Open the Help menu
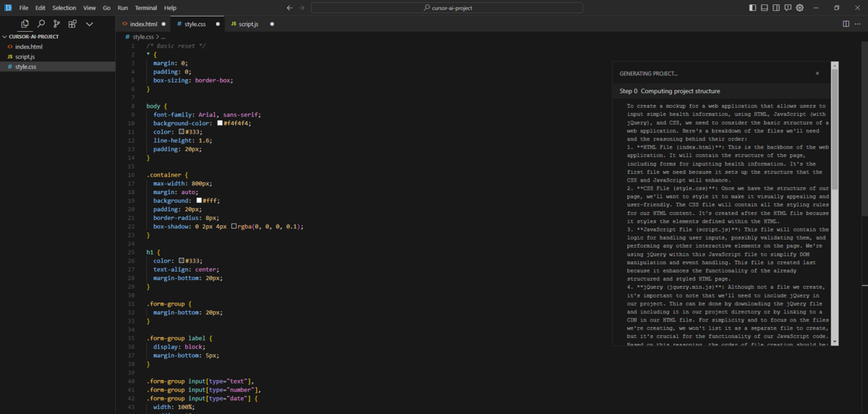Viewport: 868px width, 414px height. [170, 7]
